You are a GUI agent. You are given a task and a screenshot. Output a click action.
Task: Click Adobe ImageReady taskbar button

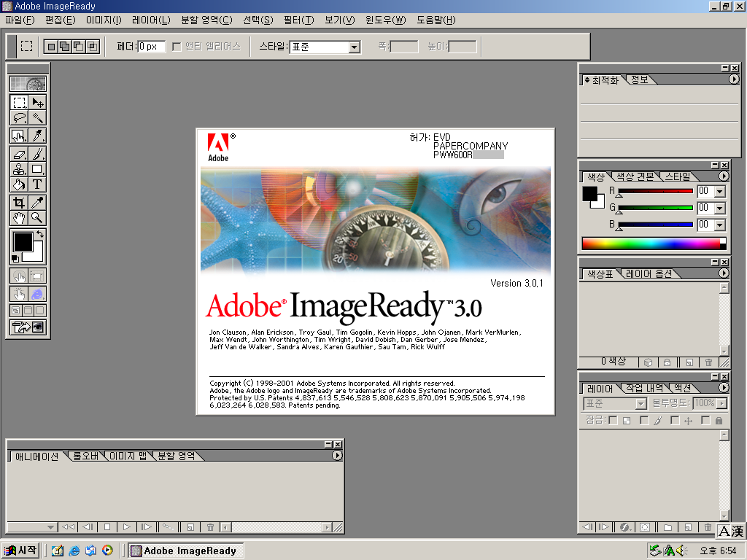pyautogui.click(x=186, y=551)
